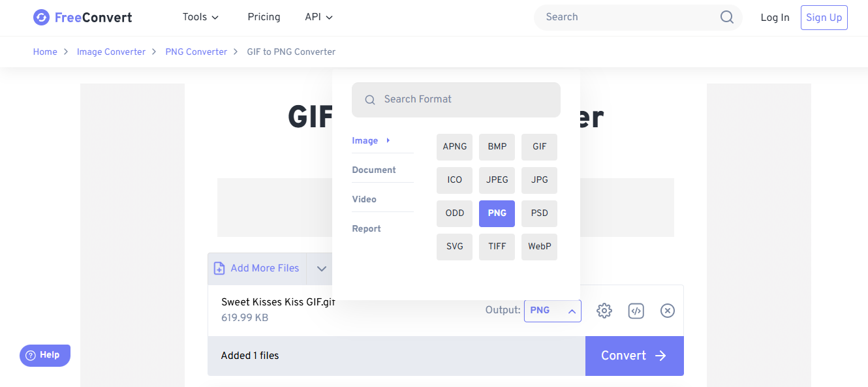
Task: Open the API dropdown menu
Action: (x=319, y=18)
